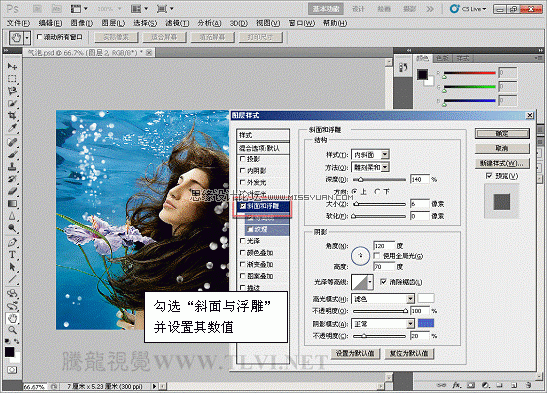
Task: Open the 高光模式 滤色 dropdown
Action: coord(410,298)
